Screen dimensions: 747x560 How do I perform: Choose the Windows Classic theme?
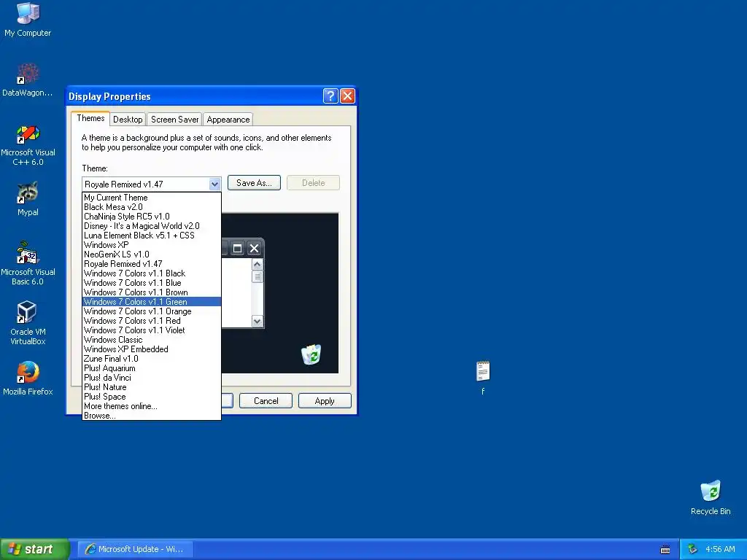pyautogui.click(x=152, y=340)
